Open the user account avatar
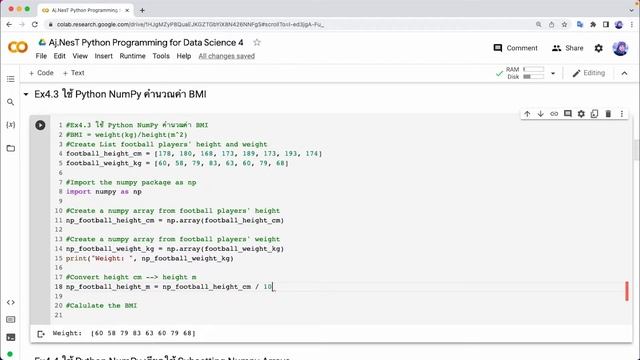 pos(620,48)
